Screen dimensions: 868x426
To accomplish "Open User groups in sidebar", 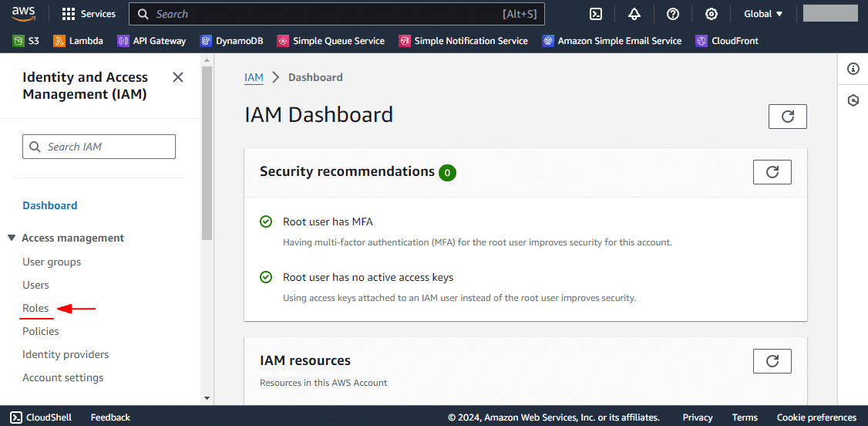I will (x=52, y=262).
